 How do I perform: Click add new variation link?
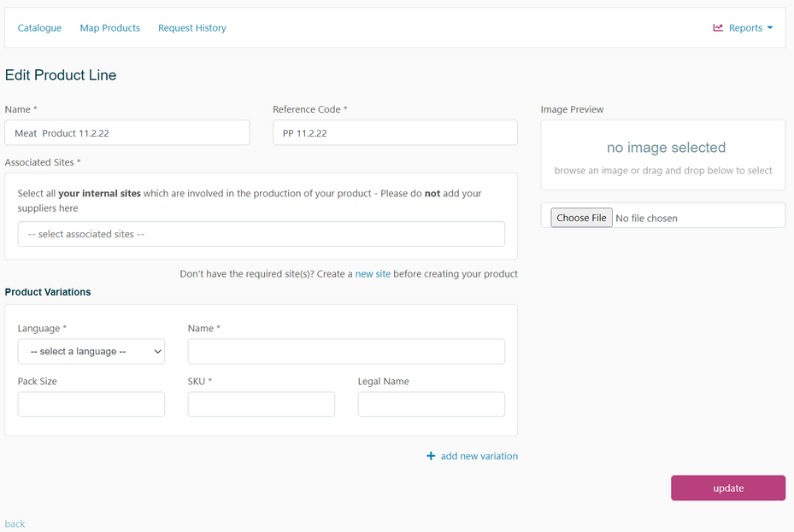479,456
